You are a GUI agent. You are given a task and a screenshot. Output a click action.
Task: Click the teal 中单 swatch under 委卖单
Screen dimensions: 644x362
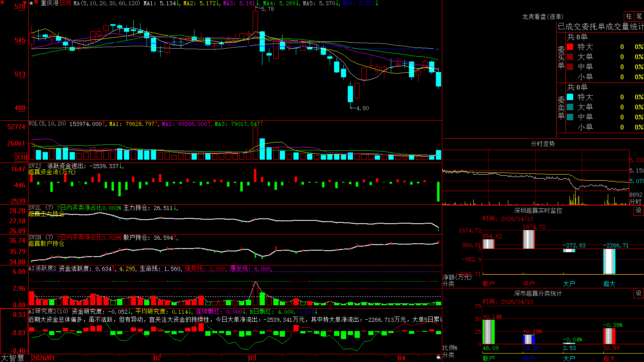[570, 117]
